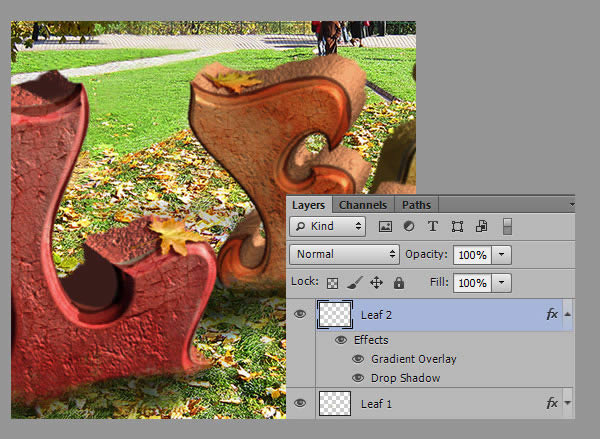This screenshot has height=439, width=600.
Task: Click the Fill percentage input field
Action: pyautogui.click(x=472, y=283)
